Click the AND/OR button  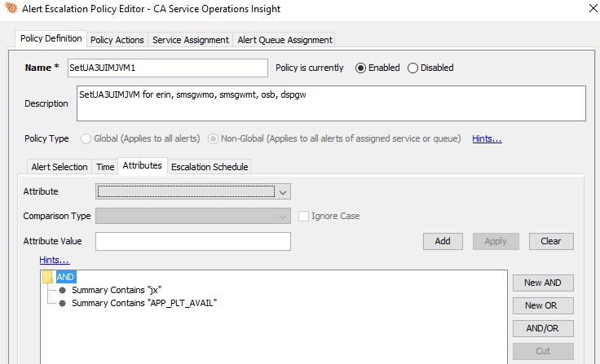click(543, 328)
